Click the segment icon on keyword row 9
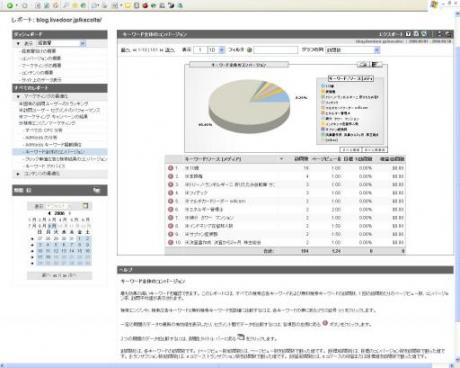 pos(171,234)
